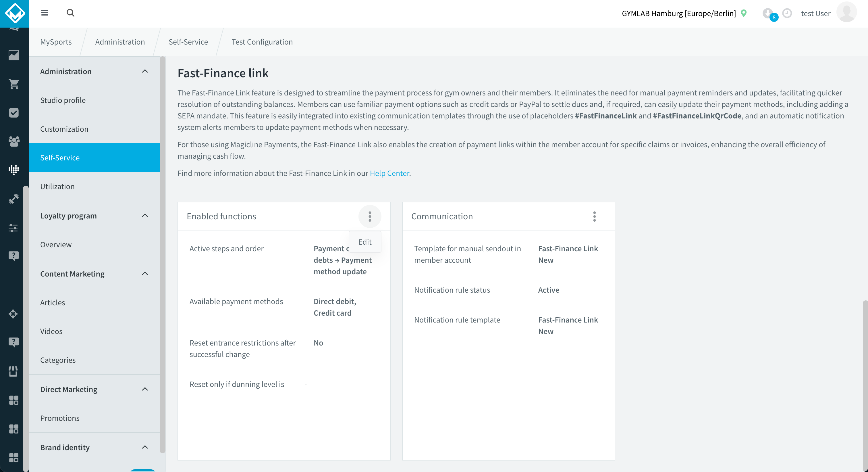Screen dimensions: 868x472
Task: Click the 'Fast-Finance link' page heading
Action: coord(223,73)
